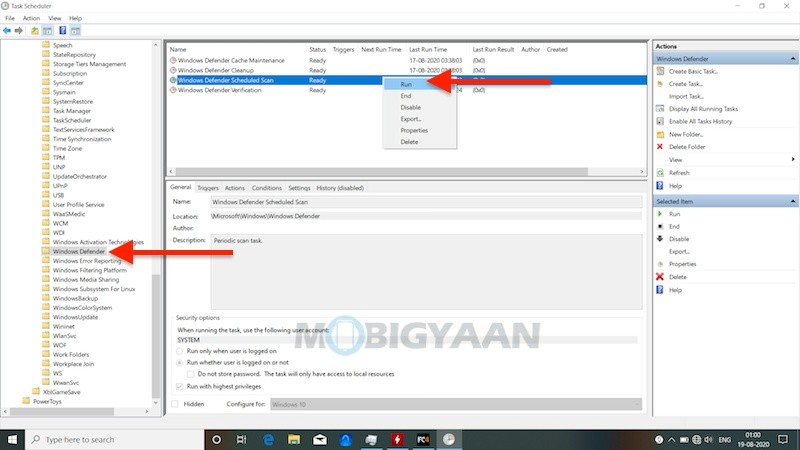Switch to the Triggers tab
The width and height of the screenshot is (800, 450).
[208, 188]
